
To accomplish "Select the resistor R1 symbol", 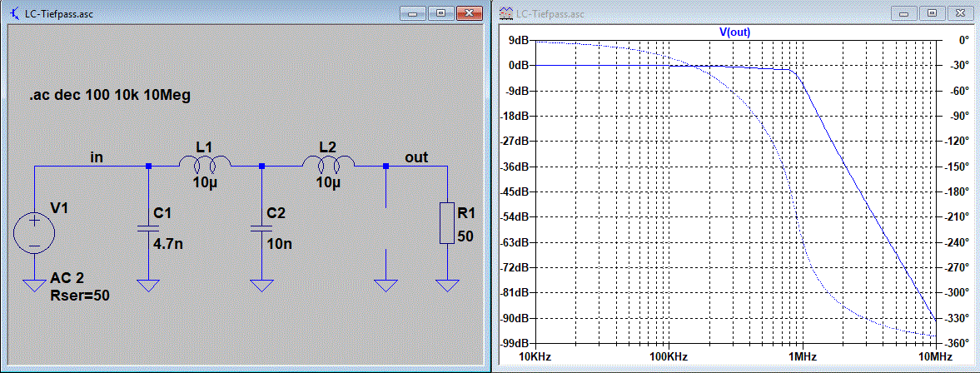I will pos(447,222).
